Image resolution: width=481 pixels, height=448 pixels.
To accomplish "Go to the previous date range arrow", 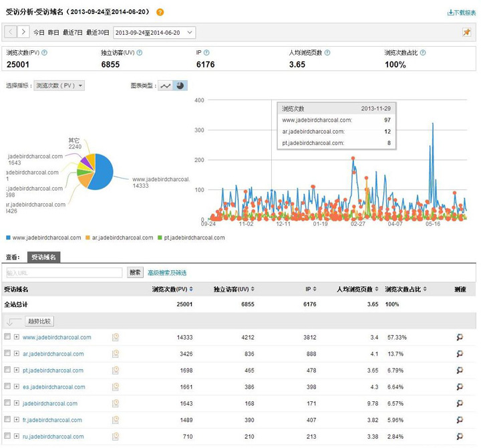I will [x=11, y=32].
